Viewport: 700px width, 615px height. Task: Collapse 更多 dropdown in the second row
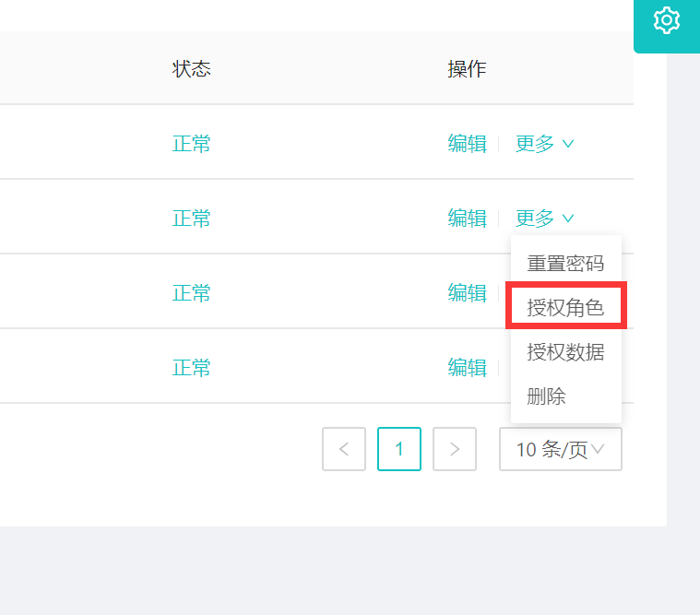tap(544, 219)
